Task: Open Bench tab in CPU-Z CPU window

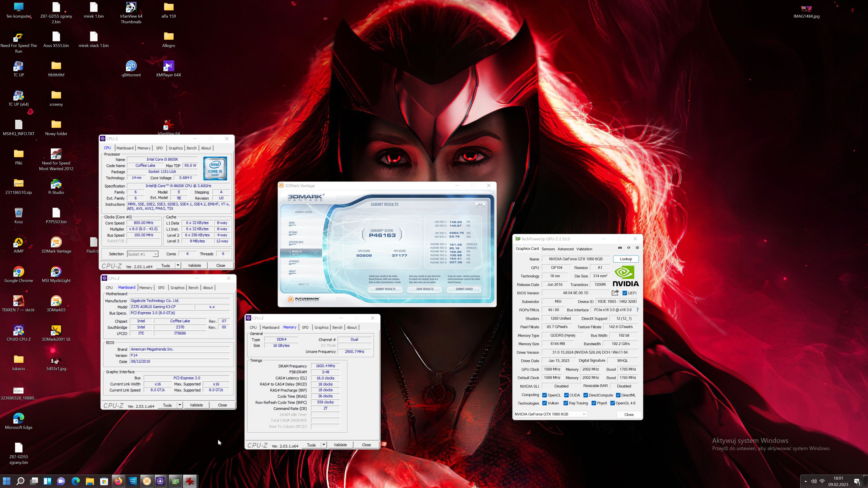Action: (x=191, y=148)
